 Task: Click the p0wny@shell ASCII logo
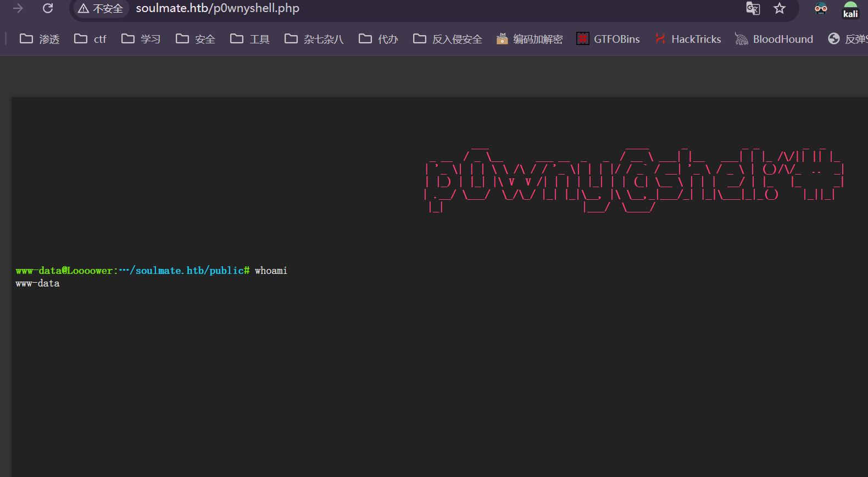click(633, 179)
